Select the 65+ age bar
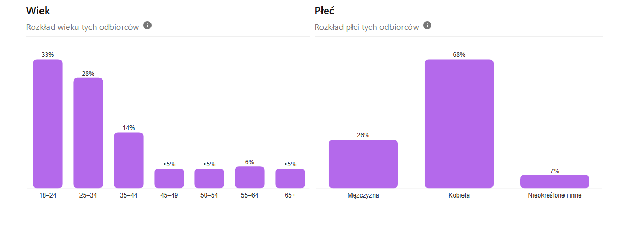 (290, 178)
